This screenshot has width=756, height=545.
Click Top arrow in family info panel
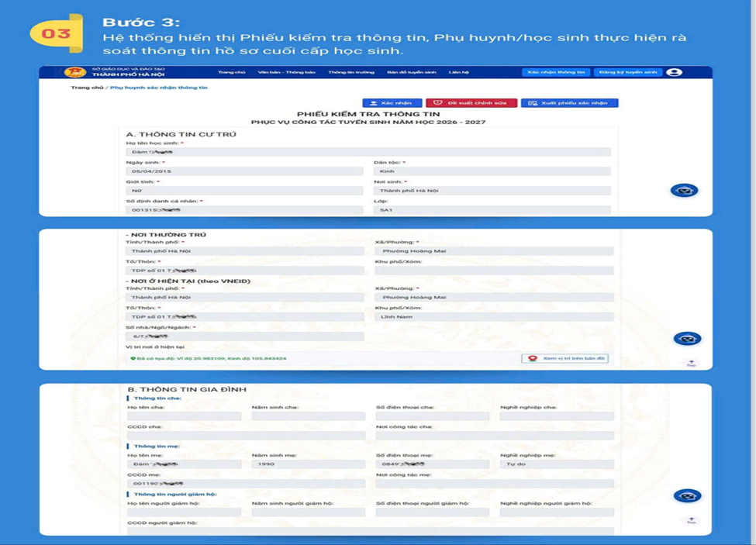[x=691, y=521]
